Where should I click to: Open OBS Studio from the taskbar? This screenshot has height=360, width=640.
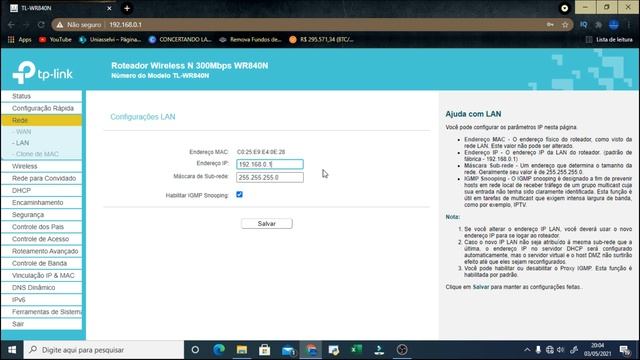pyautogui.click(x=402, y=350)
